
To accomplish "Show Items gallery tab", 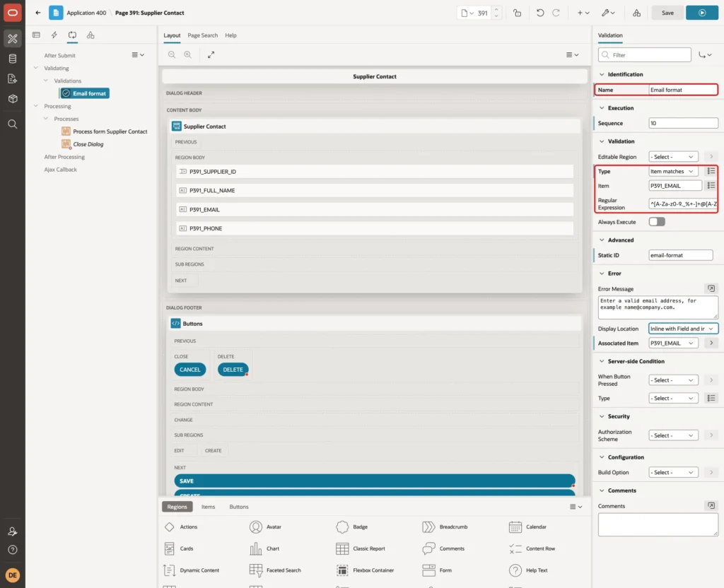I will [209, 507].
